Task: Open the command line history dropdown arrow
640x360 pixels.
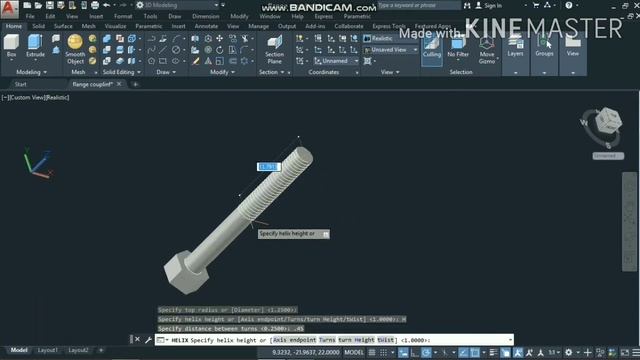Action: point(510,340)
